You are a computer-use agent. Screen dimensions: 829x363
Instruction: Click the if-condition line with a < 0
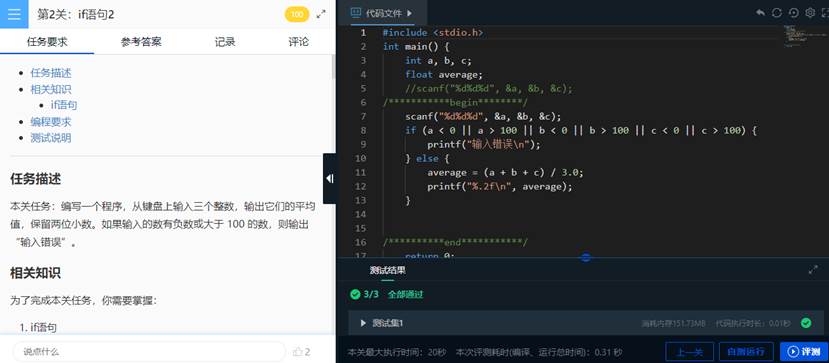tap(582, 131)
